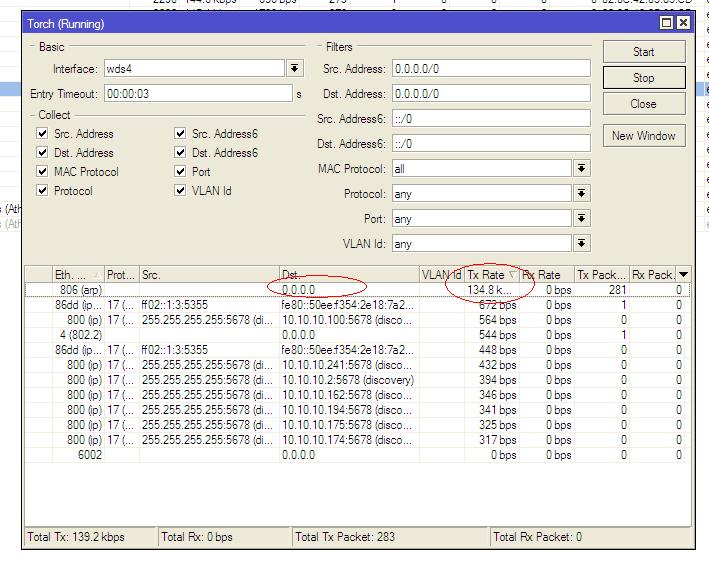Toggle the Src. Address collect checkbox
The height and width of the screenshot is (564, 709).
click(43, 133)
